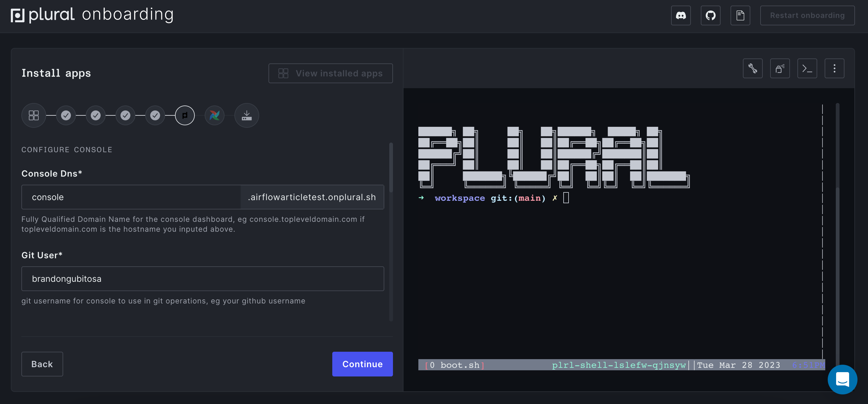Click the spray can cleanup icon
The height and width of the screenshot is (404, 868).
click(x=780, y=69)
